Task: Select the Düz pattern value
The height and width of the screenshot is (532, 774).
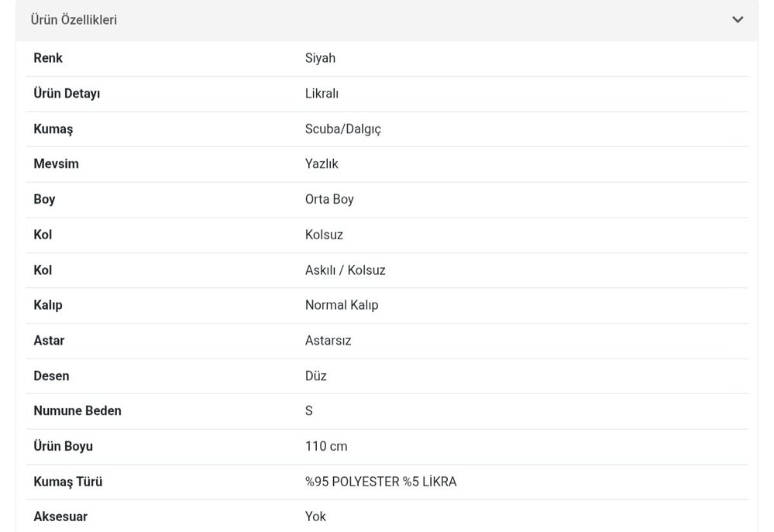Action: pos(315,376)
